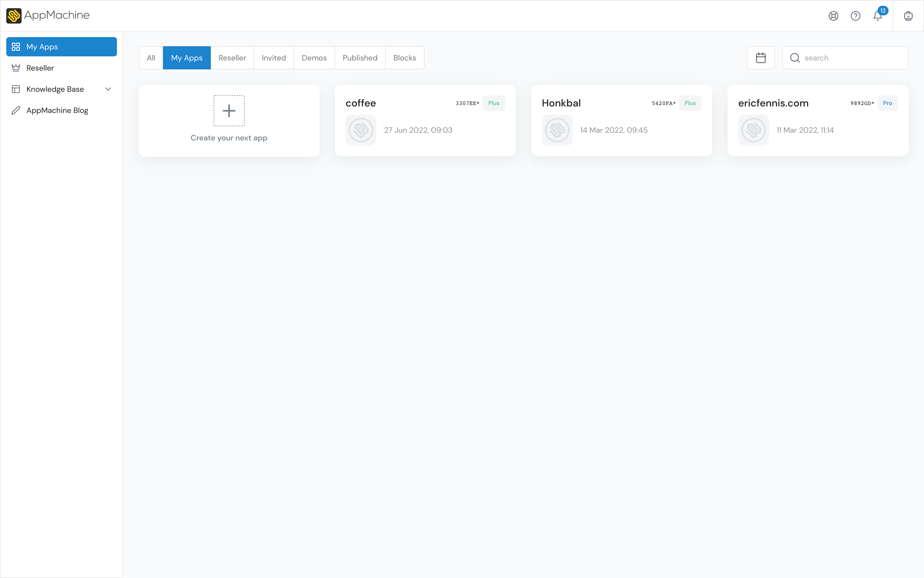Viewport: 924px width, 578px height.
Task: Open the support lifebuoy icon
Action: tap(833, 16)
